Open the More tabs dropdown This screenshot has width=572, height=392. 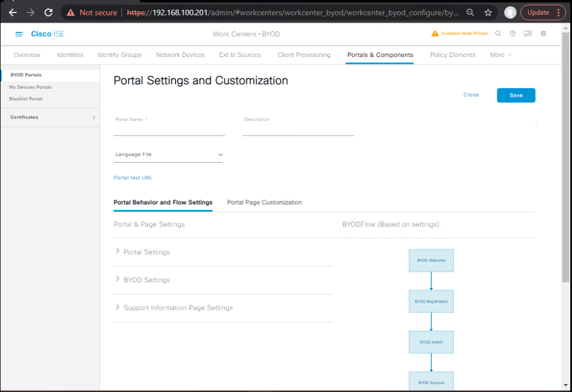(x=501, y=55)
